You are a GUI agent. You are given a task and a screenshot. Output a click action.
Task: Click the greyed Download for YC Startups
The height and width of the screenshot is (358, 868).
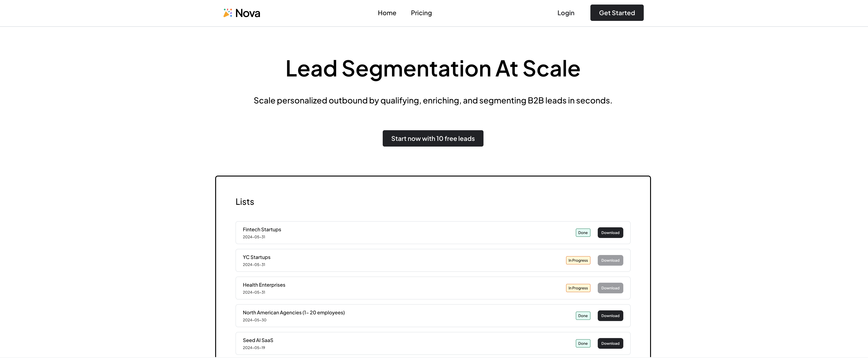pyautogui.click(x=610, y=260)
